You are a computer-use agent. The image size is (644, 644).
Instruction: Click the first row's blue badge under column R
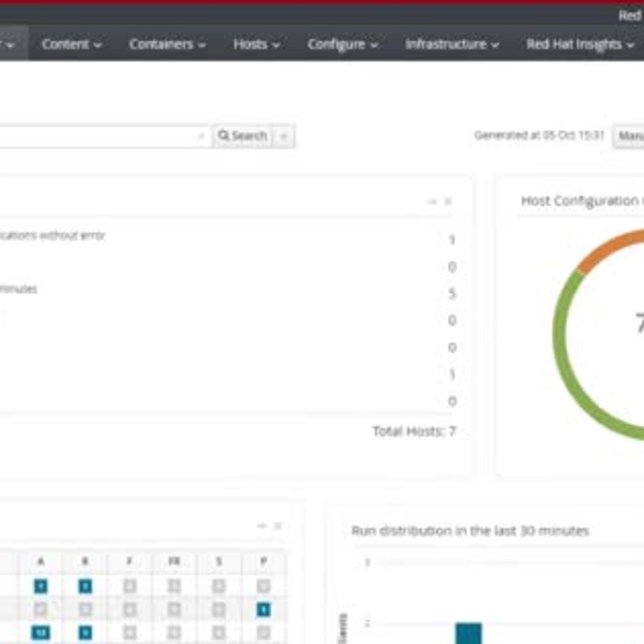tap(85, 586)
